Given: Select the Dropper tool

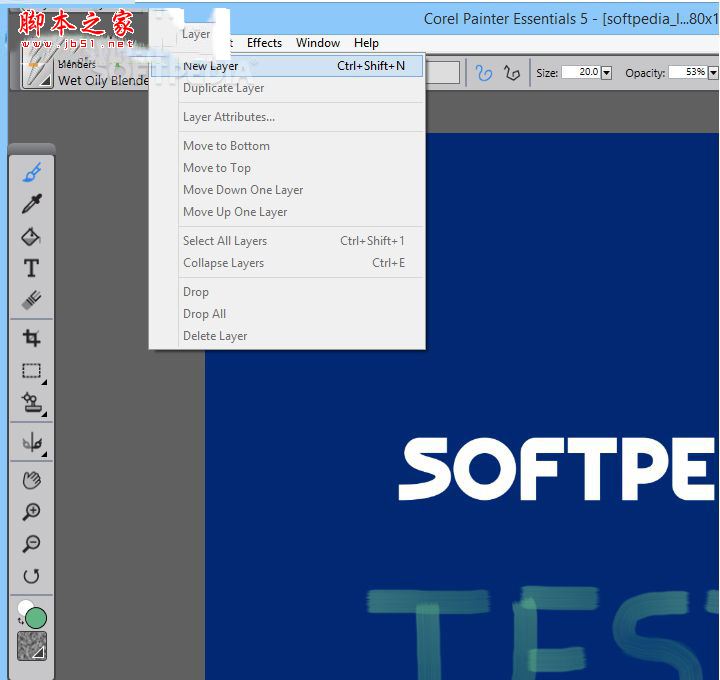Looking at the screenshot, I should (32, 204).
